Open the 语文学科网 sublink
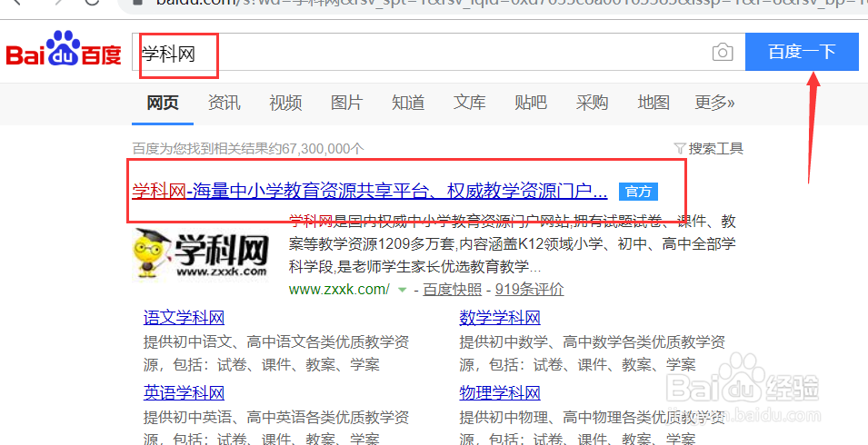This screenshot has height=445, width=868. [184, 318]
